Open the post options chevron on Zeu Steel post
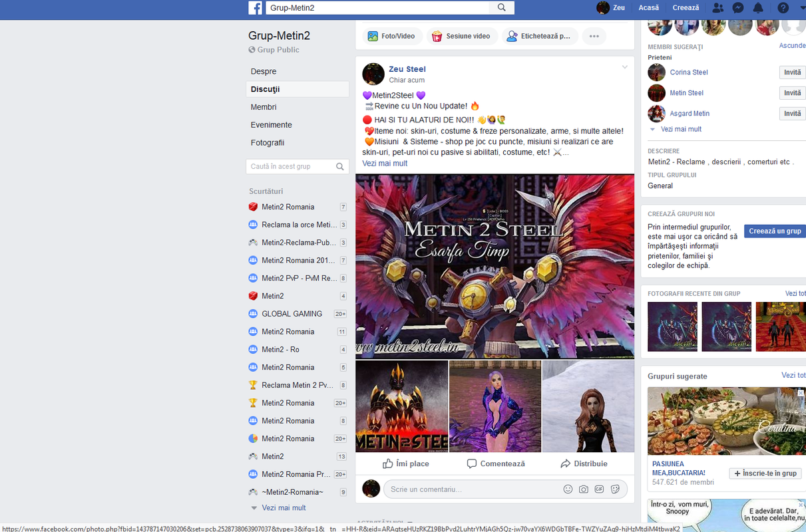 [x=624, y=67]
